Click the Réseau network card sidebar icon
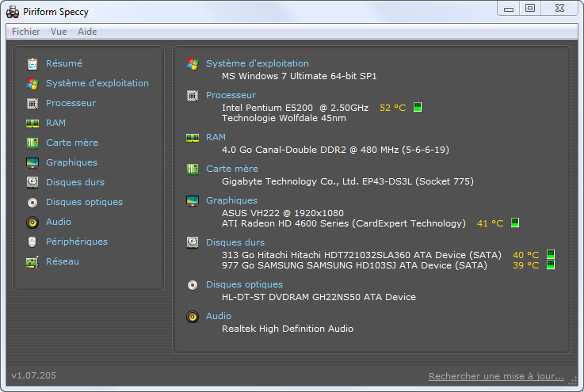The image size is (584, 392). coord(32,262)
